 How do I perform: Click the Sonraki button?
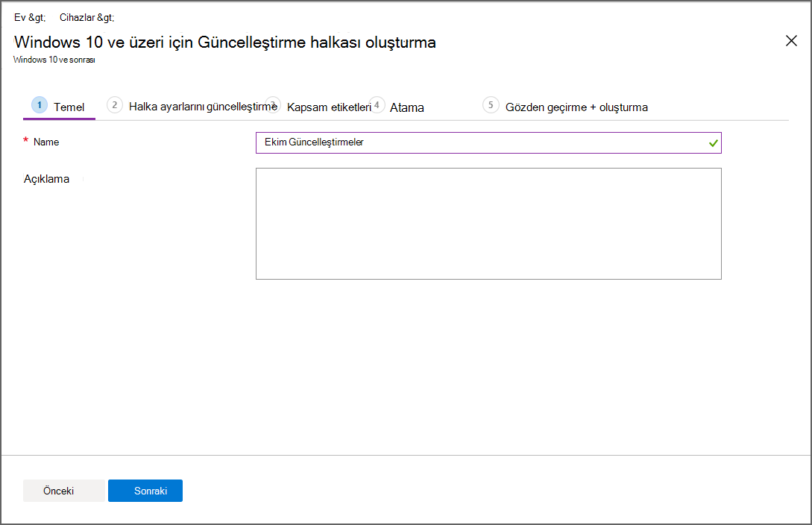coord(145,490)
